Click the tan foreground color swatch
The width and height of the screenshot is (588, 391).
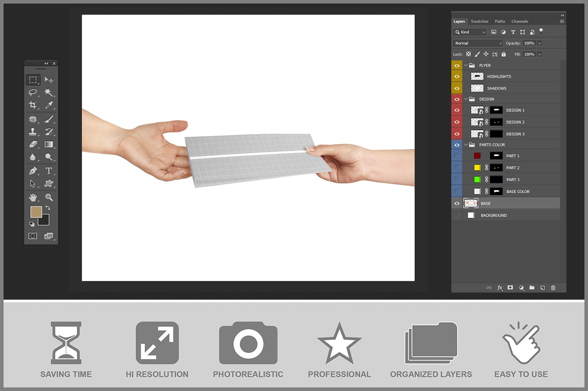[36, 212]
